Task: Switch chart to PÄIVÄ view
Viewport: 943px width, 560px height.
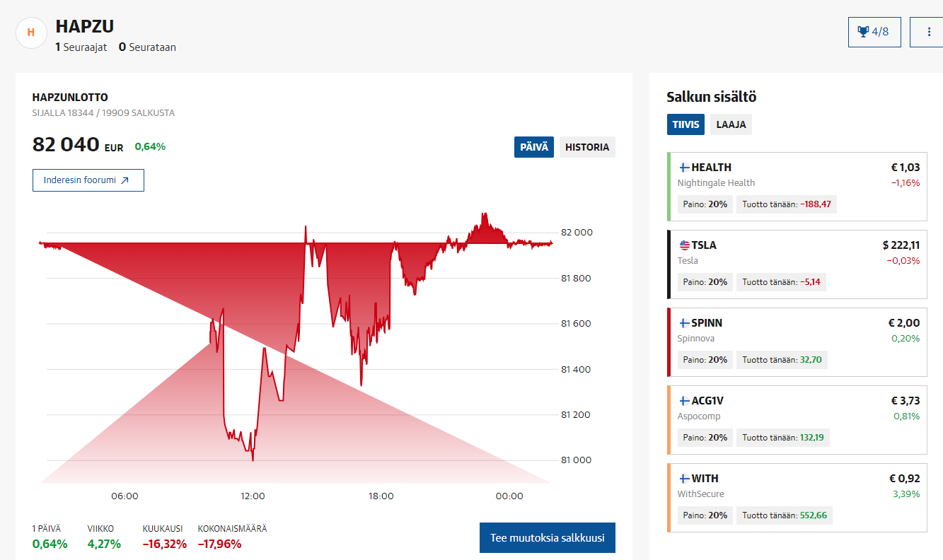Action: 533,147
